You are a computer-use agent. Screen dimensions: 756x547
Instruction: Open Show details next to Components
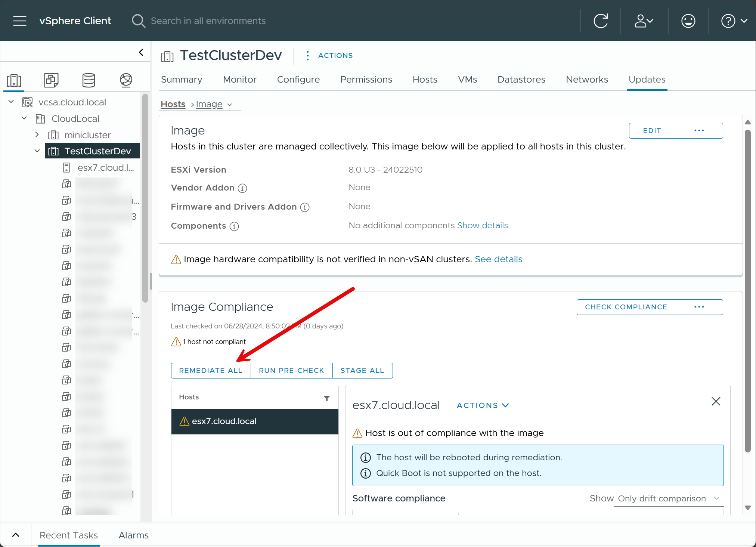[x=482, y=225]
